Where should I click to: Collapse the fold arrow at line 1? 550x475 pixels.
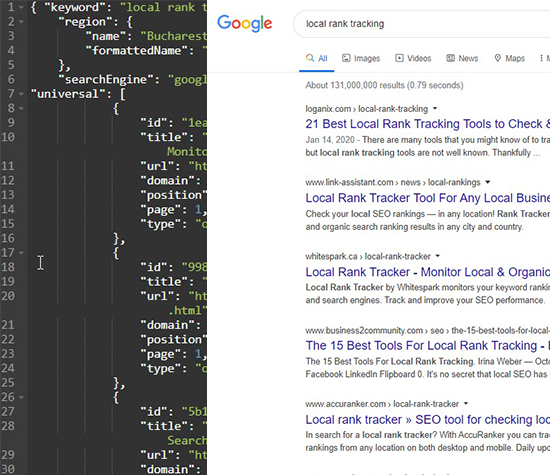point(21,7)
